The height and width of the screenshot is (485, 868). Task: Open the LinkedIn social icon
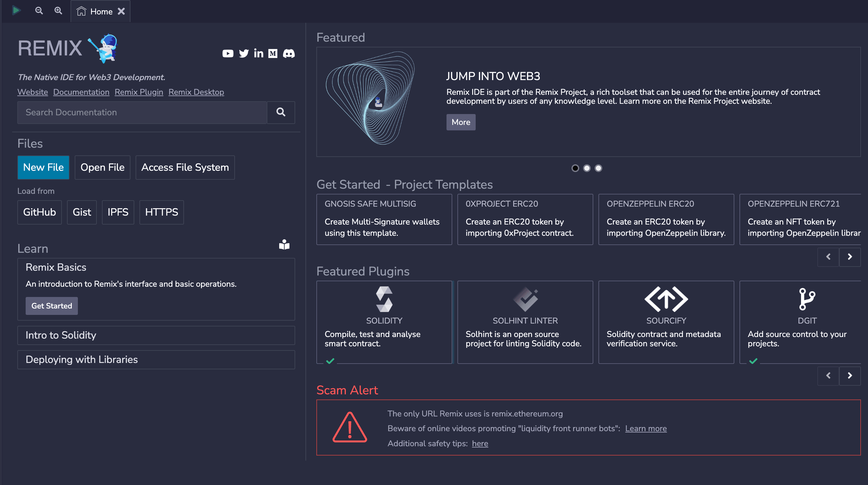pyautogui.click(x=258, y=53)
